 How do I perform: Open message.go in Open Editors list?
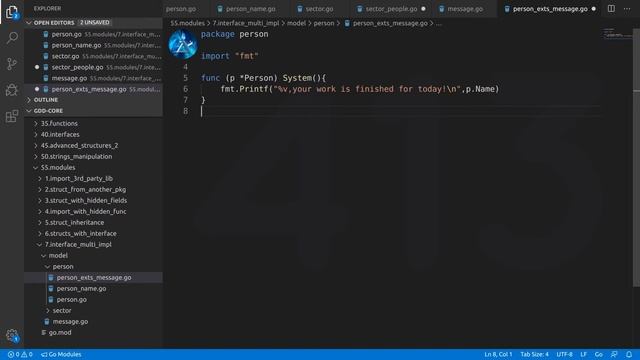tap(93, 78)
